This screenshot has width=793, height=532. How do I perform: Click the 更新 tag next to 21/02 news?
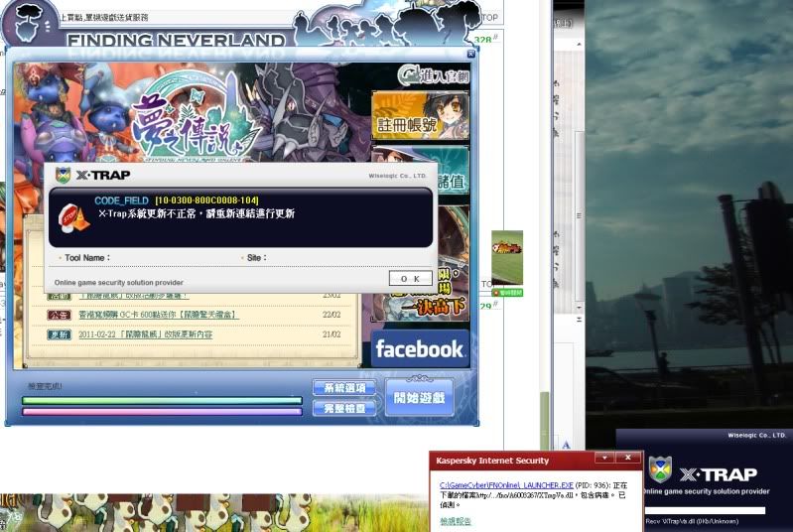click(60, 334)
